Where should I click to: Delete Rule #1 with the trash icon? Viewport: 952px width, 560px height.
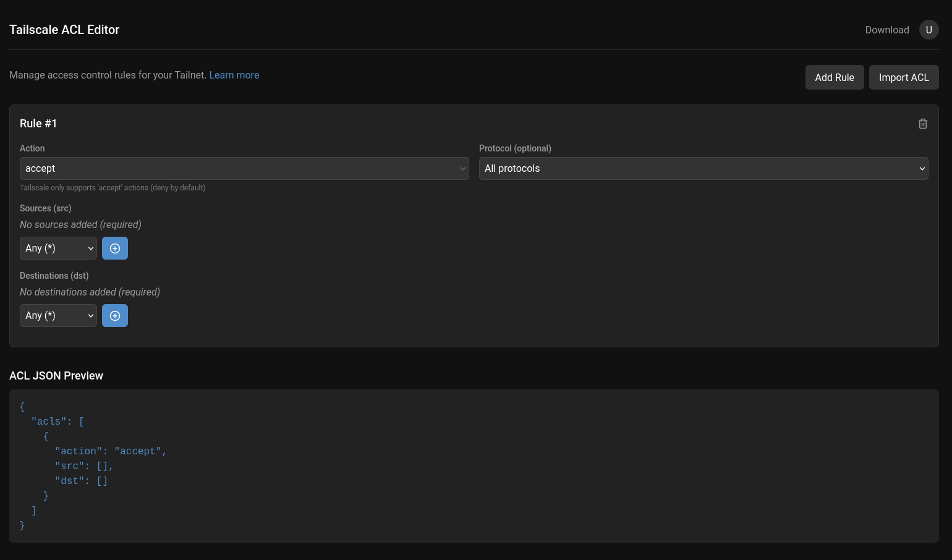point(923,124)
